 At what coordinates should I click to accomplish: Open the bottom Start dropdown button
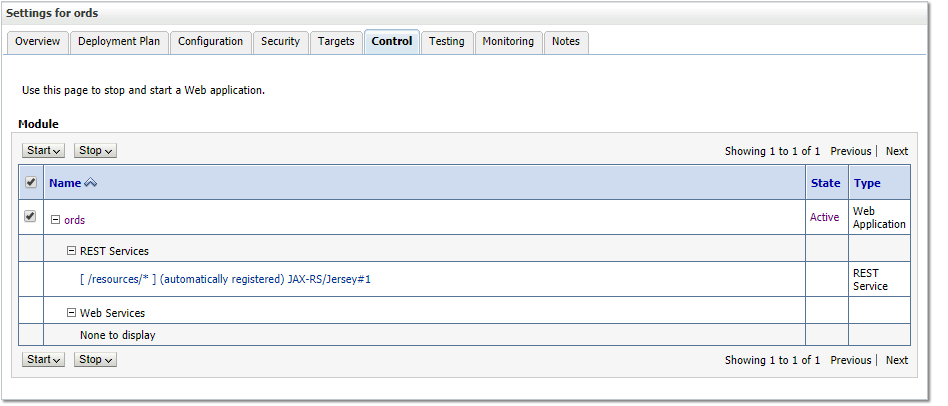(43, 359)
